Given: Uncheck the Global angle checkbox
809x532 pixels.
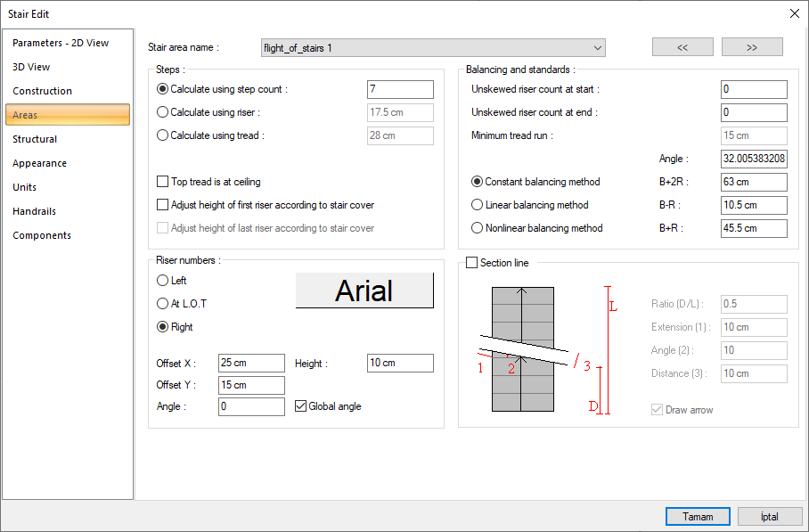Looking at the screenshot, I should [301, 406].
